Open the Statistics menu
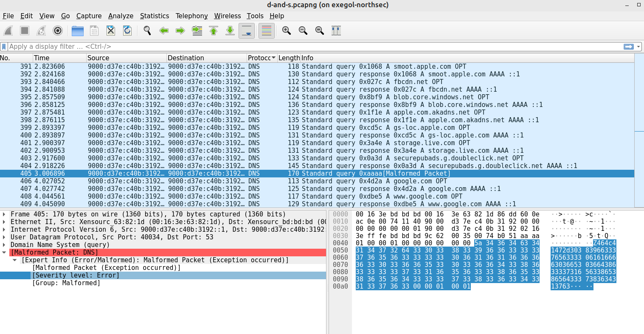 [x=155, y=16]
